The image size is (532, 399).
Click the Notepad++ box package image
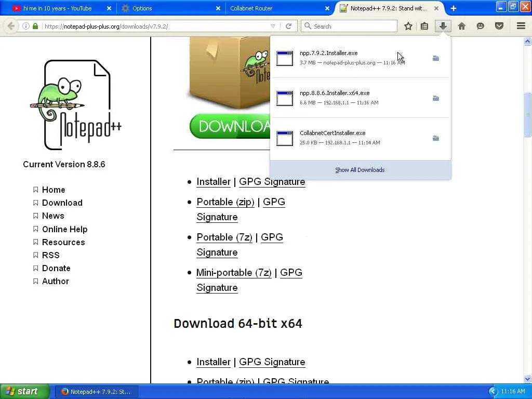coord(229,73)
